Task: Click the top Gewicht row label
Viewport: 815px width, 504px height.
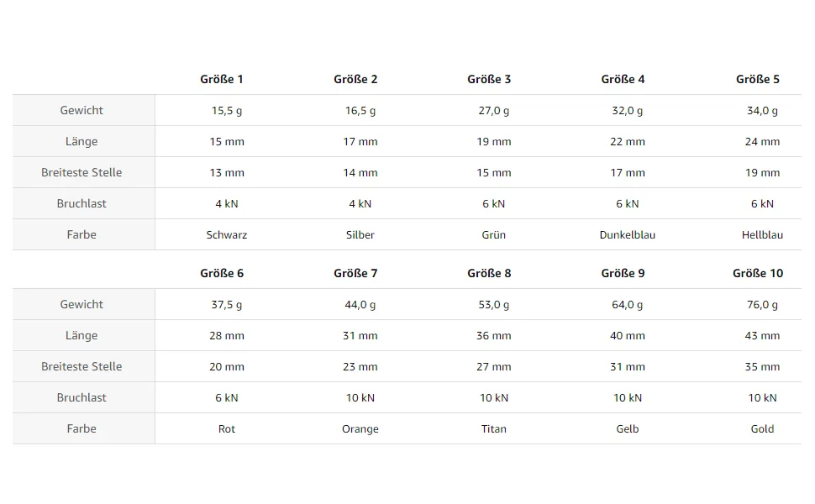Action: (81, 110)
